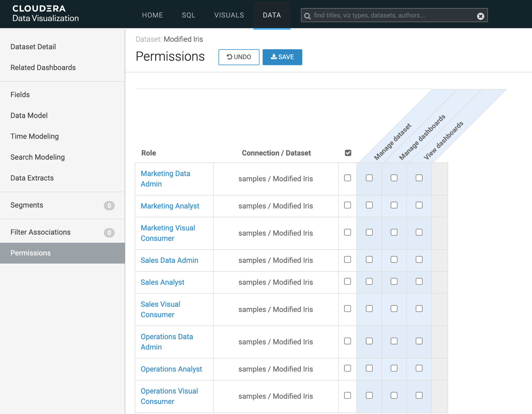This screenshot has width=532, height=414.
Task: Enable View dashboards for Marketing Visual Consumer
Action: point(419,232)
